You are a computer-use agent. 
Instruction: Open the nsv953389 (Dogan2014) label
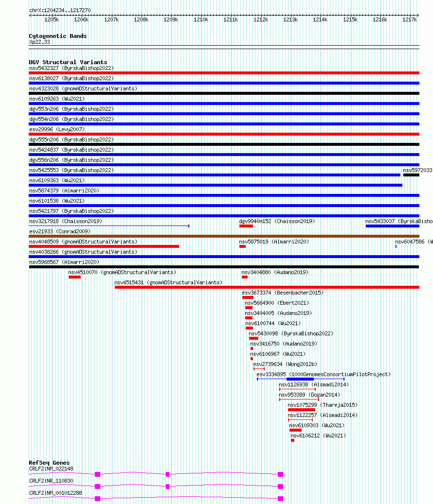[x=309, y=395]
